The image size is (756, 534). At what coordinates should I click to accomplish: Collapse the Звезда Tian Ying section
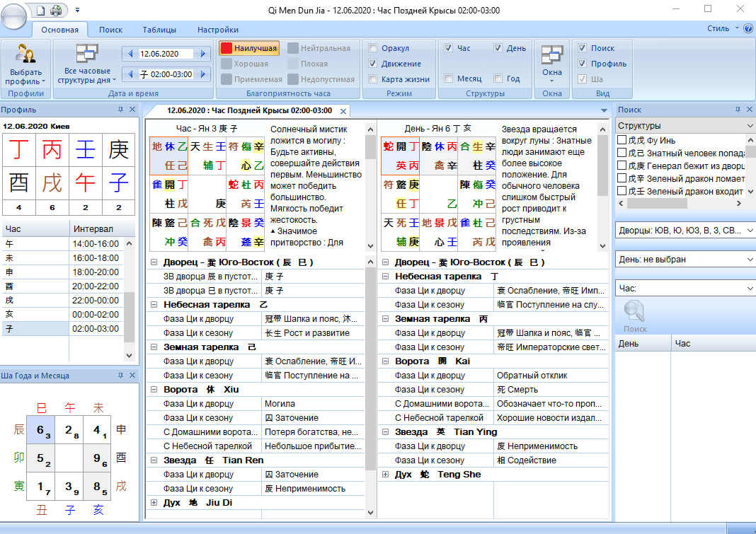(385, 432)
